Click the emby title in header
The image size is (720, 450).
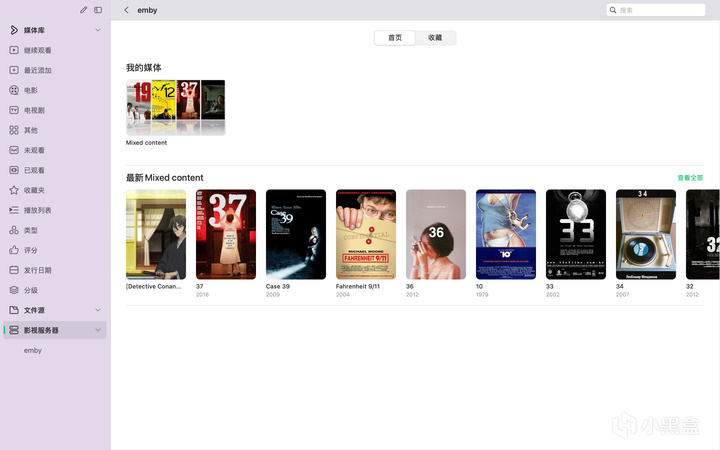pos(147,10)
